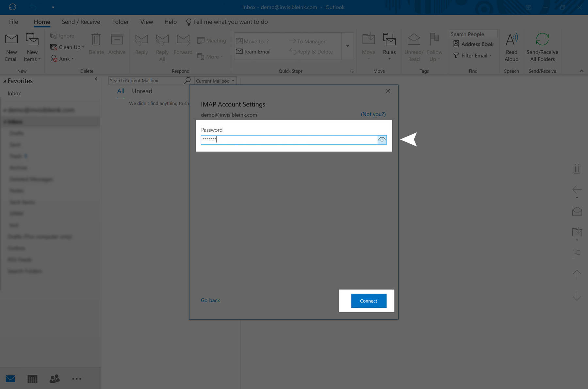Click Send/Receive All Folders
The height and width of the screenshot is (389, 588).
(542, 47)
